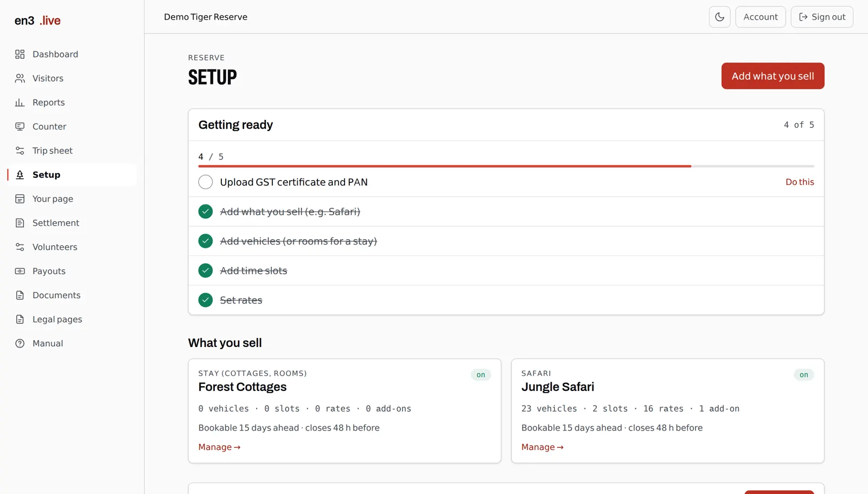Click green check beside Add time slots
The width and height of the screenshot is (868, 494).
[206, 271]
